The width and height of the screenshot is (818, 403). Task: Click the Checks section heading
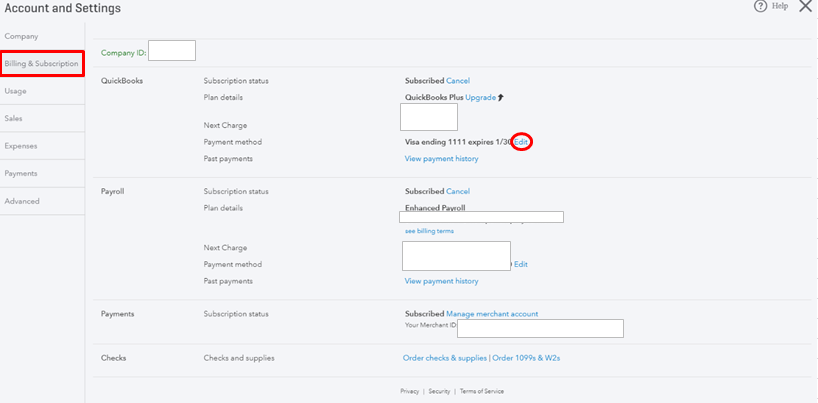point(113,358)
